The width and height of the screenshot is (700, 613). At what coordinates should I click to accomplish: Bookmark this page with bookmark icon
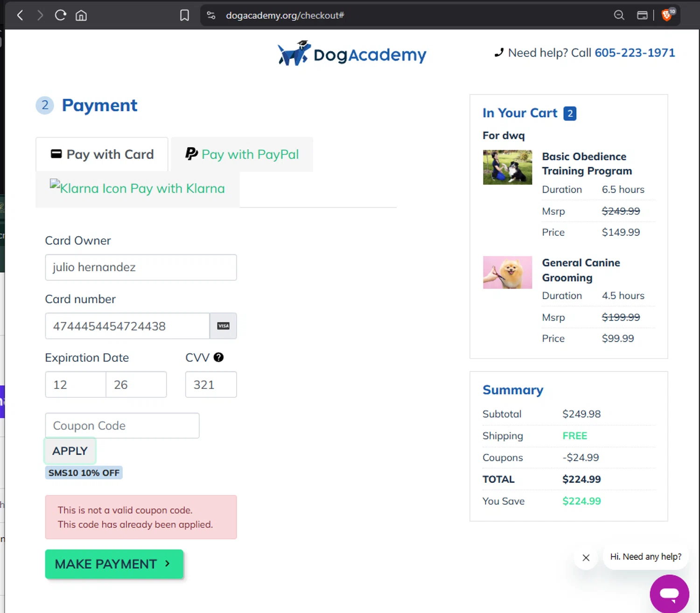pyautogui.click(x=184, y=15)
